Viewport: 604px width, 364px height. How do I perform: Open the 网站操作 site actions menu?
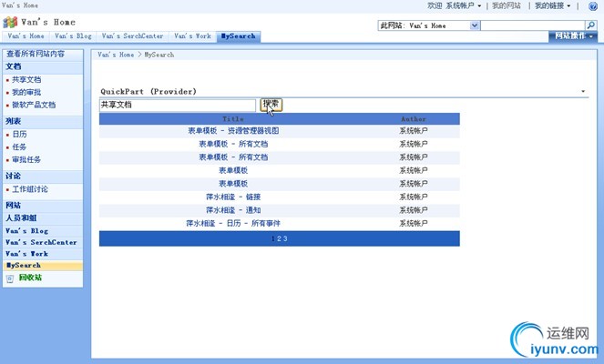573,36
